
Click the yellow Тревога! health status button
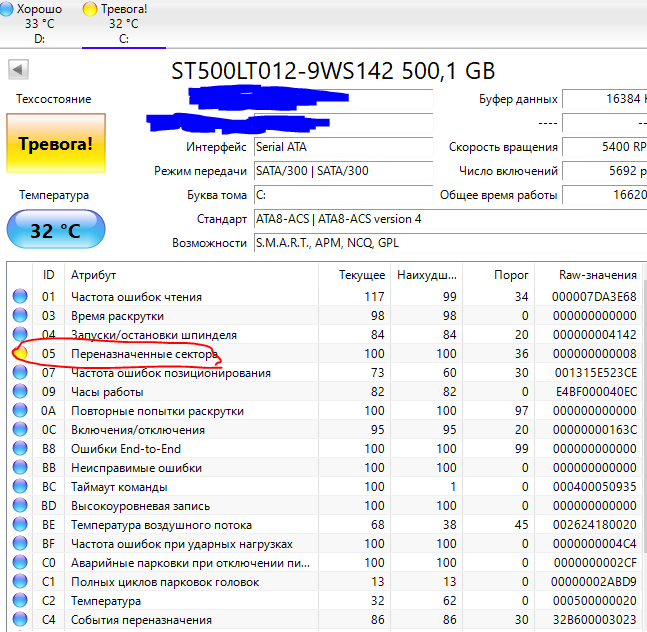(56, 143)
